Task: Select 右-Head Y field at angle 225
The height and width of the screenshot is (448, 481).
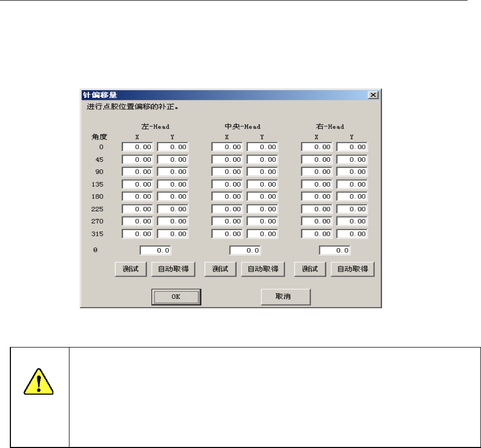Action: coord(352,209)
